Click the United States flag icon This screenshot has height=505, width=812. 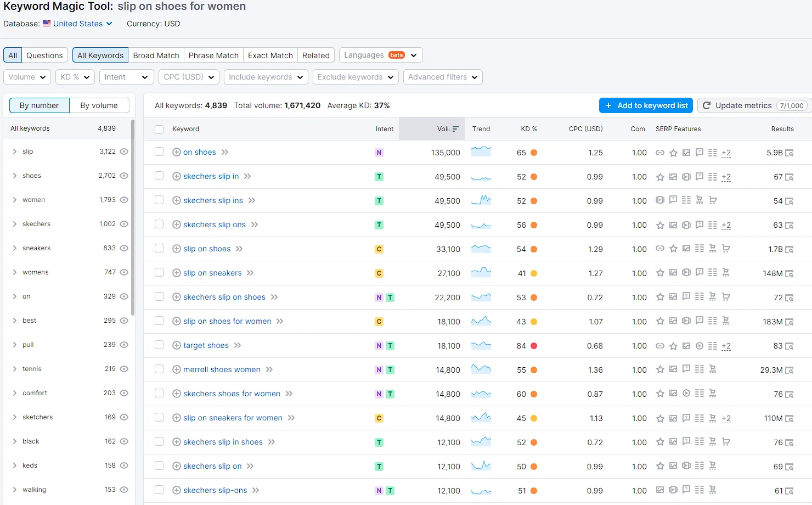(x=47, y=24)
